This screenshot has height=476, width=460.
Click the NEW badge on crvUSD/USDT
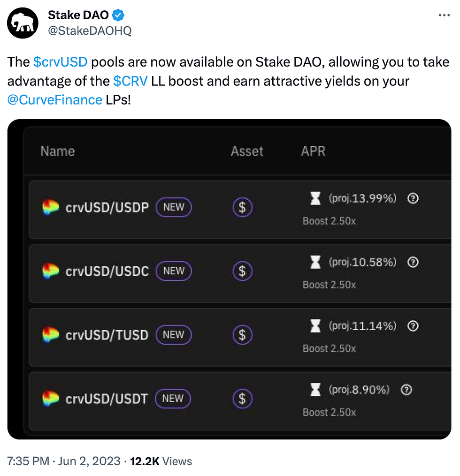(173, 399)
